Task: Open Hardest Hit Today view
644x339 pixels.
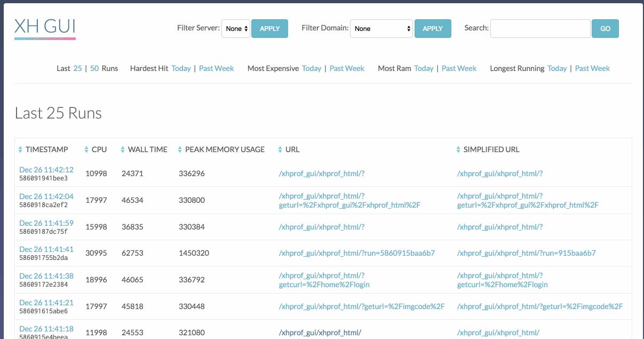Action: (181, 68)
